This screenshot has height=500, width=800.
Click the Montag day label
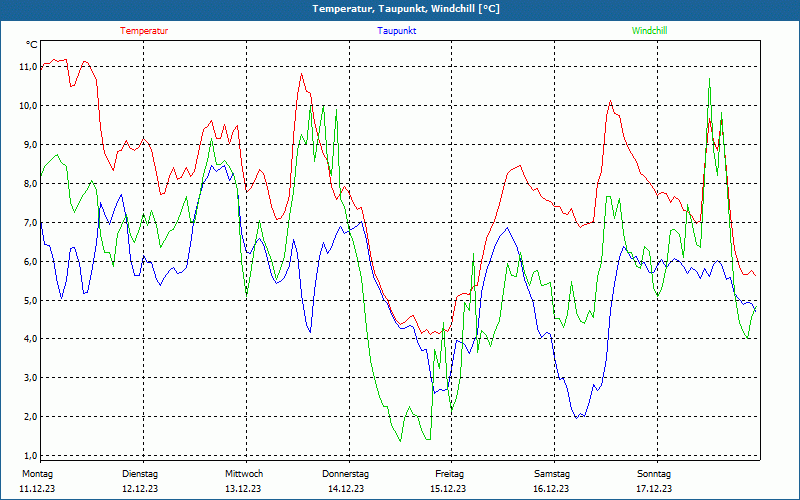pyautogui.click(x=37, y=474)
